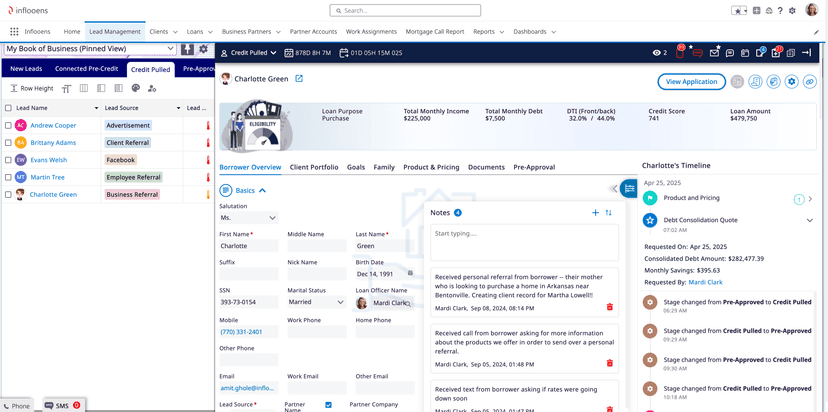Open the New Leads tab
This screenshot has width=828, height=412.
click(26, 69)
